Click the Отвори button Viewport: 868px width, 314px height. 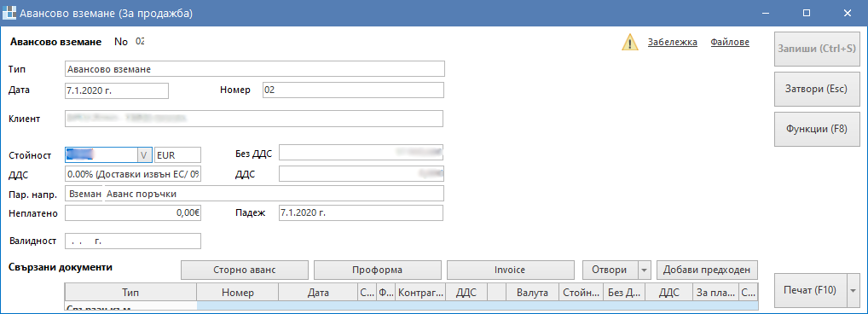[610, 270]
